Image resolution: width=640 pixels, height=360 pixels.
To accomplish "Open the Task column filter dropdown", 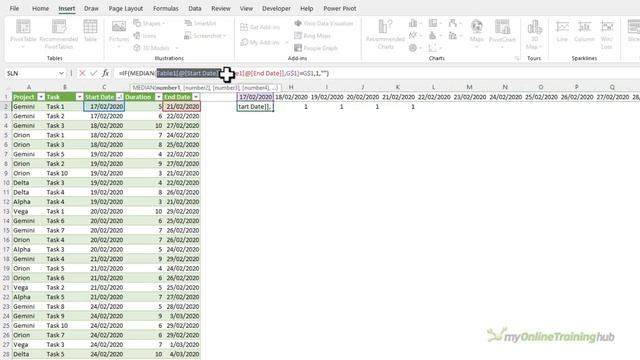I will point(80,97).
